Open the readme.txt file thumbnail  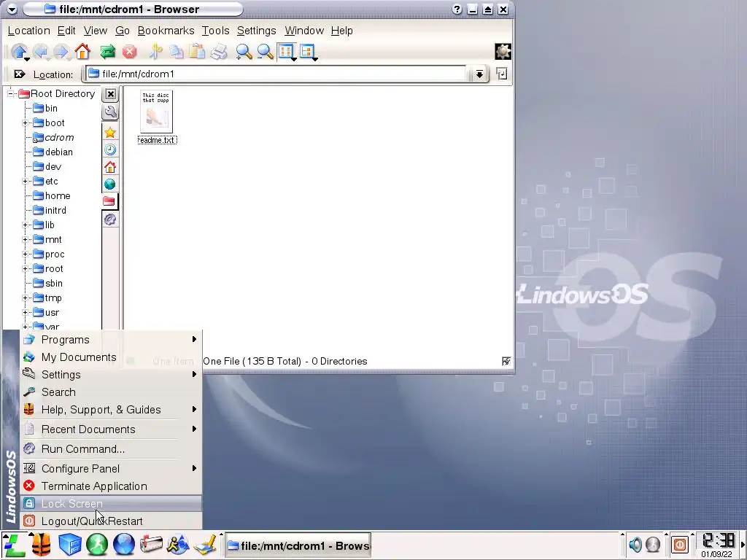pos(157,112)
